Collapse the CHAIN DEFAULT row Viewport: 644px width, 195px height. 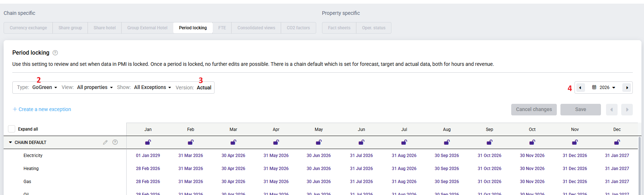click(x=10, y=143)
